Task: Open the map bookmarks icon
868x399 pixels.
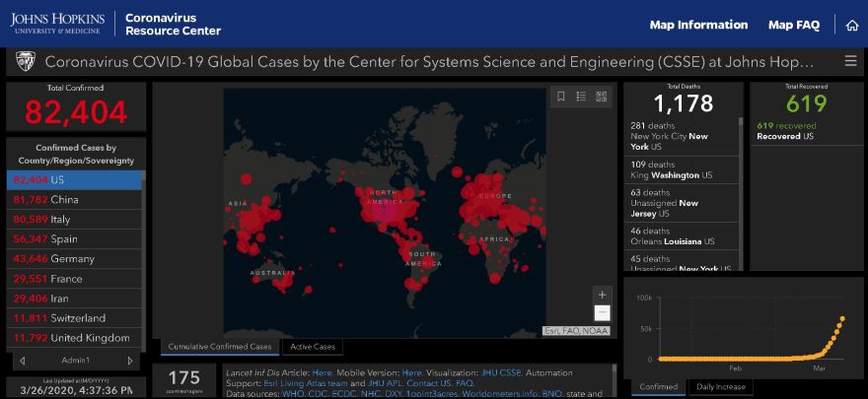Action: (x=561, y=97)
